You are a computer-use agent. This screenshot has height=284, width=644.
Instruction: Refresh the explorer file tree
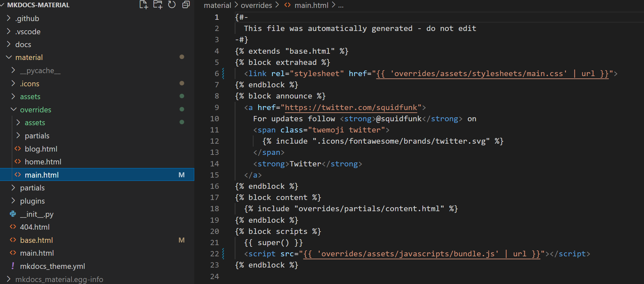[x=172, y=5]
